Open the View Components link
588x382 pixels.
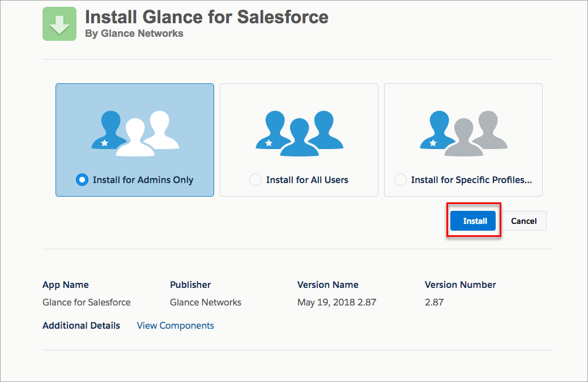(176, 325)
